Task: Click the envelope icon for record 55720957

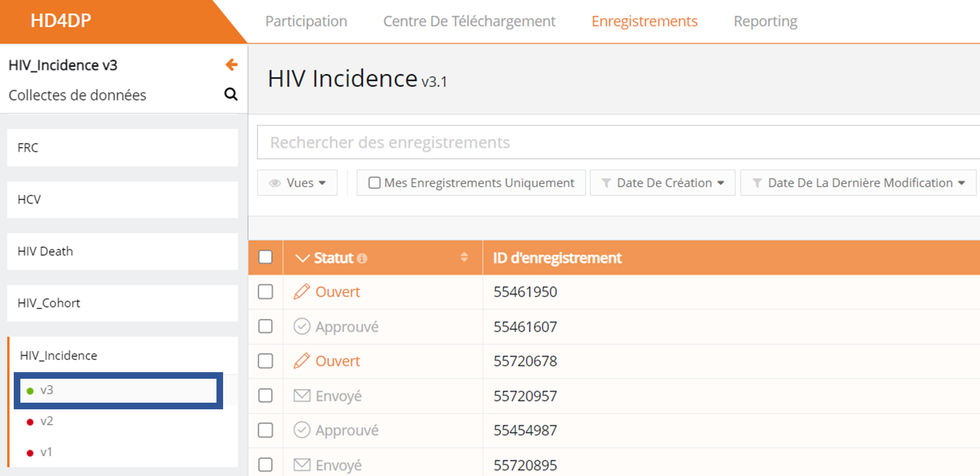Action: [302, 396]
